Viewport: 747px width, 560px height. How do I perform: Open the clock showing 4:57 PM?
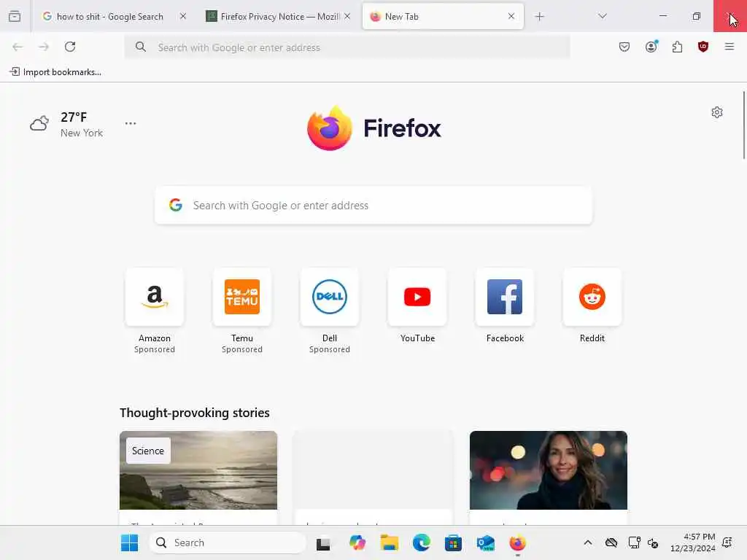[693, 542]
